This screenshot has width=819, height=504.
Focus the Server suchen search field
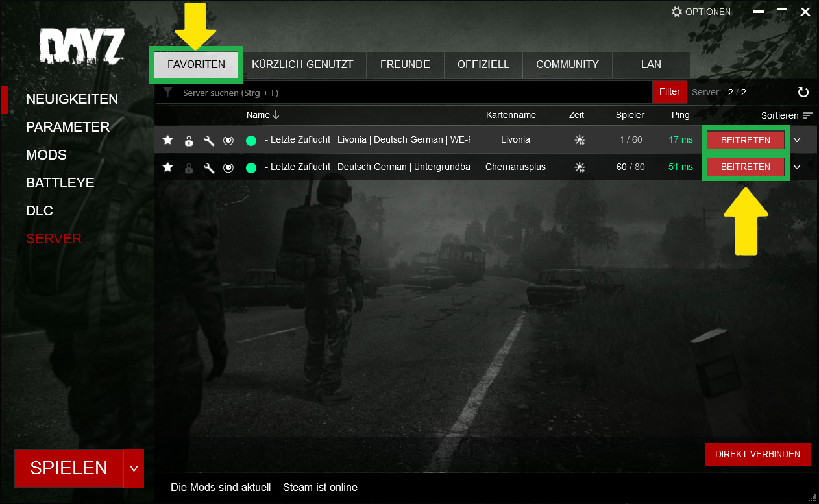point(404,93)
